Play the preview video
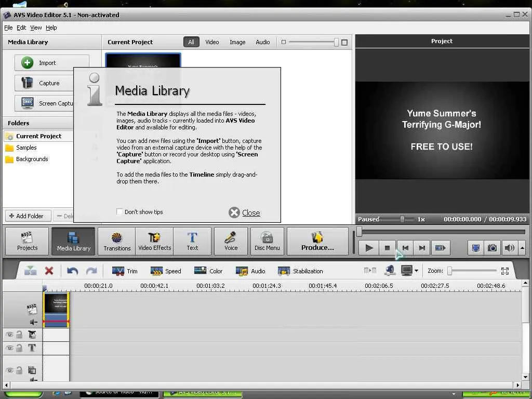This screenshot has width=532, height=399. click(369, 248)
